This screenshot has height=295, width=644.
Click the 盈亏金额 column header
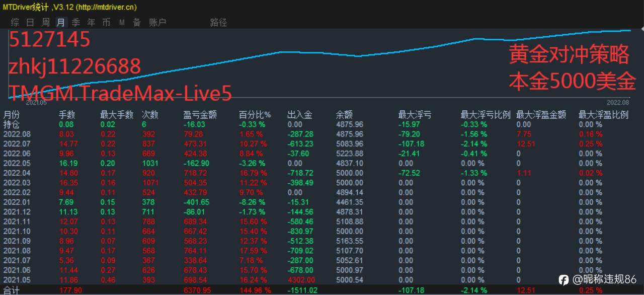pyautogui.click(x=200, y=115)
